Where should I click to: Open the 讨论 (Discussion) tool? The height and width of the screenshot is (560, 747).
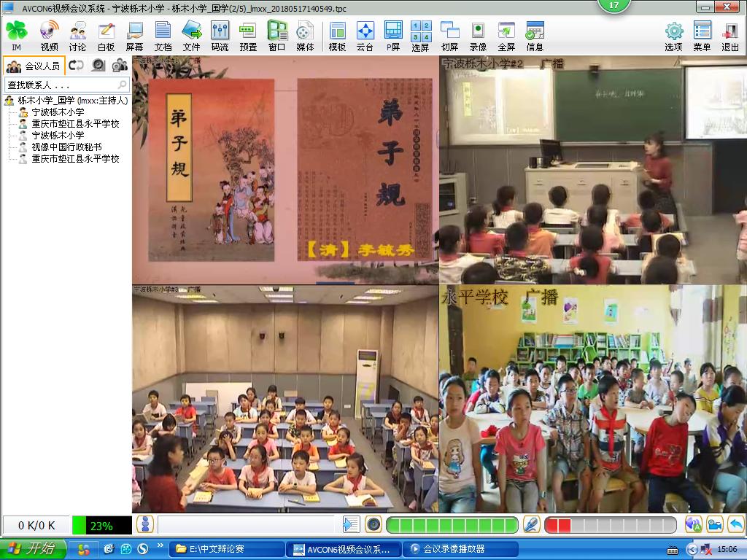tap(77, 36)
